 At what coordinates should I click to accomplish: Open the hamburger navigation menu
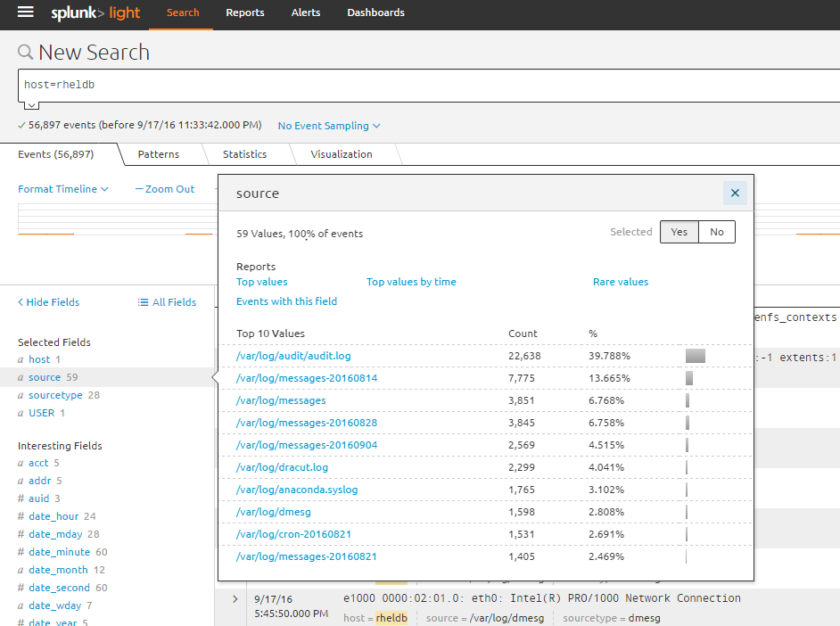pos(24,12)
